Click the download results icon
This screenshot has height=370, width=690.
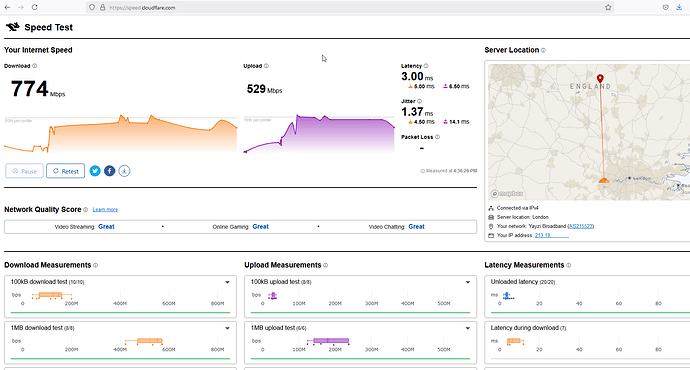(124, 171)
